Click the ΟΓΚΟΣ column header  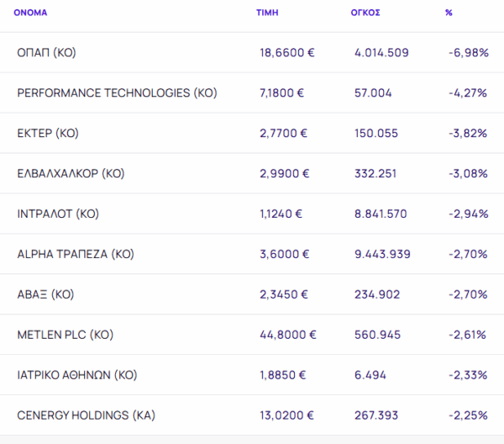[365, 13]
